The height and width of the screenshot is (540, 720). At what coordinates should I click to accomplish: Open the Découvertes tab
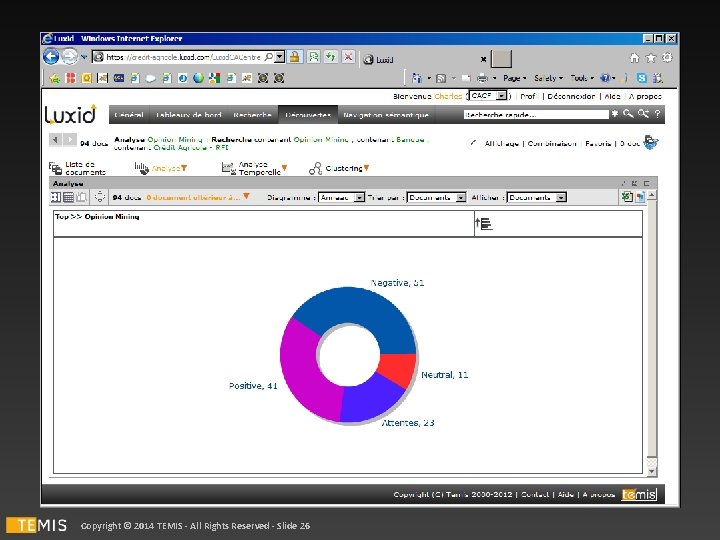308,115
